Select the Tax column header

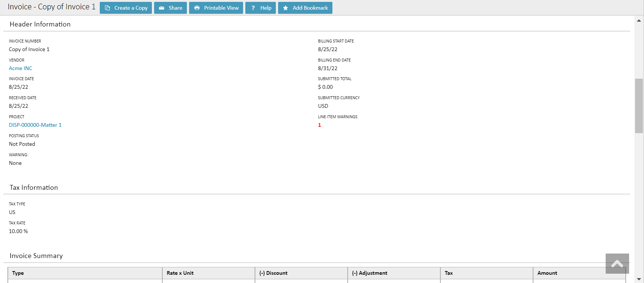point(449,273)
